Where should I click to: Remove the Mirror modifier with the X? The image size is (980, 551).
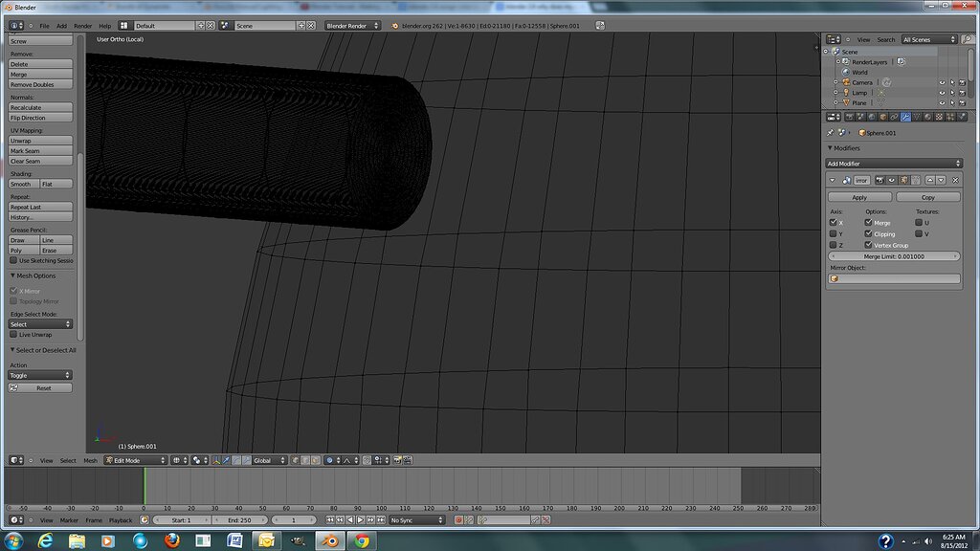[x=956, y=180]
